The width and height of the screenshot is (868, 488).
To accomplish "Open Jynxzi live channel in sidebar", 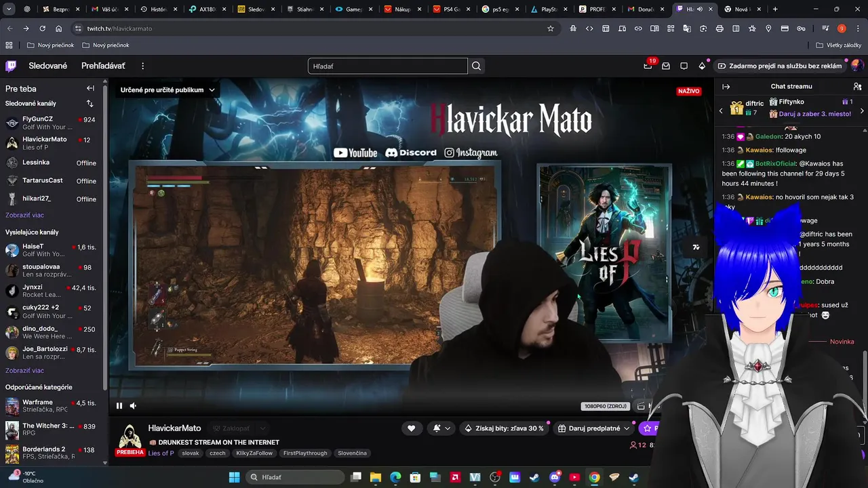I will click(53, 291).
